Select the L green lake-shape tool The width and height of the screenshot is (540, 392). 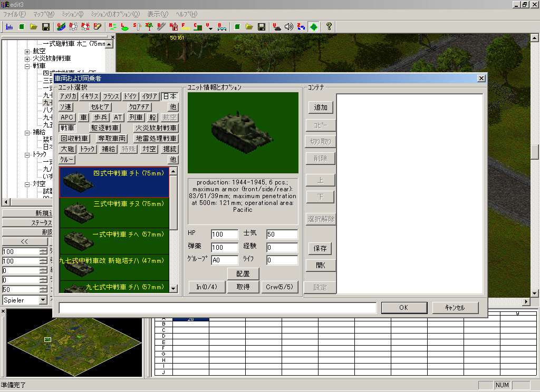click(x=124, y=27)
